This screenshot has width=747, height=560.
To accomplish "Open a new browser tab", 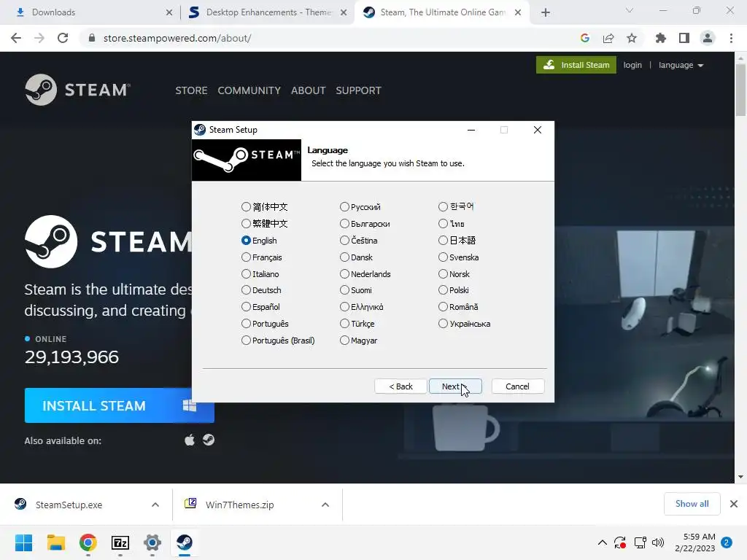I will click(x=546, y=12).
